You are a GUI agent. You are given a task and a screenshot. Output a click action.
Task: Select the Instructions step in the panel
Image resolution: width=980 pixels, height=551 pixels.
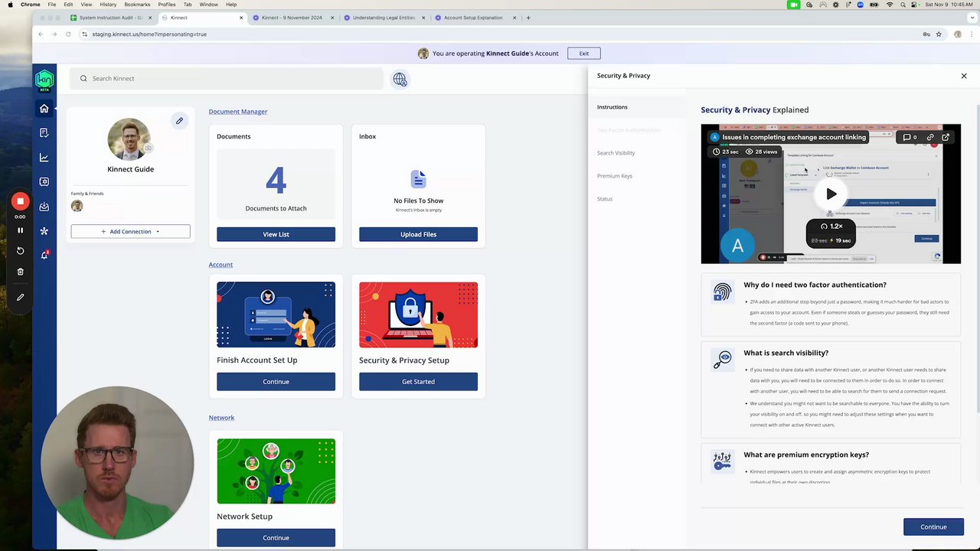coord(612,107)
